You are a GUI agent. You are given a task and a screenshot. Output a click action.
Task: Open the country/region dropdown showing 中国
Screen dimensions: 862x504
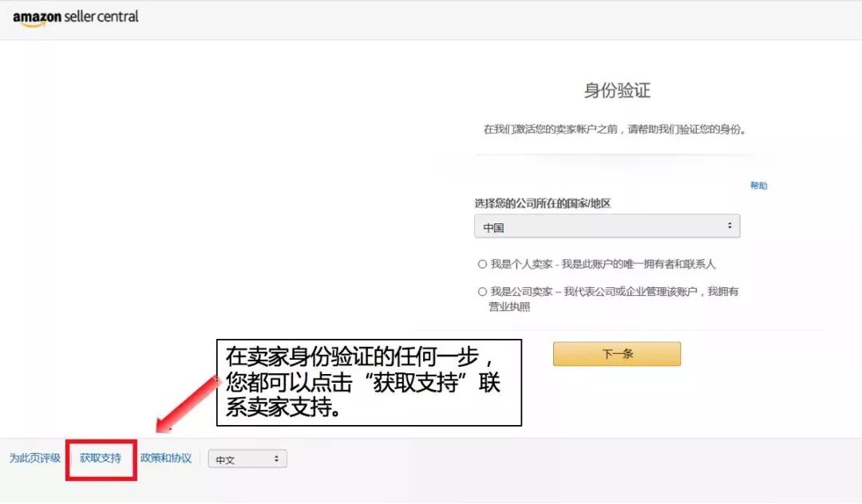(x=607, y=226)
